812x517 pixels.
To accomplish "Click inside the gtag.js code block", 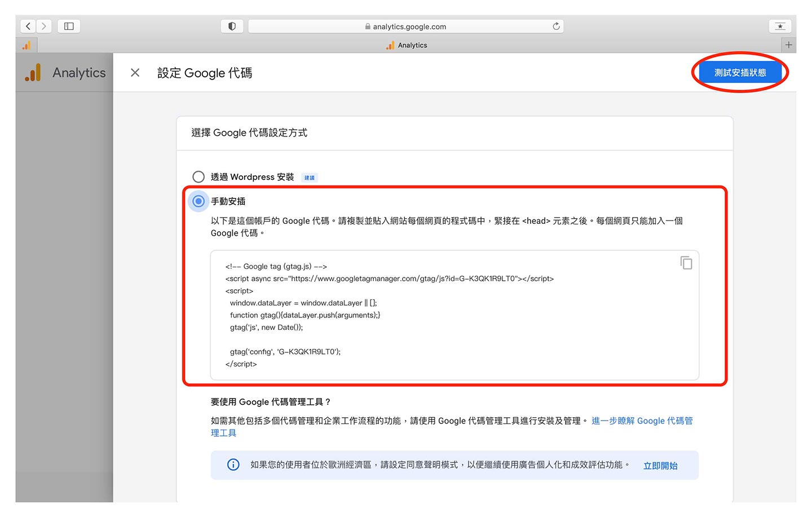I will (x=451, y=316).
